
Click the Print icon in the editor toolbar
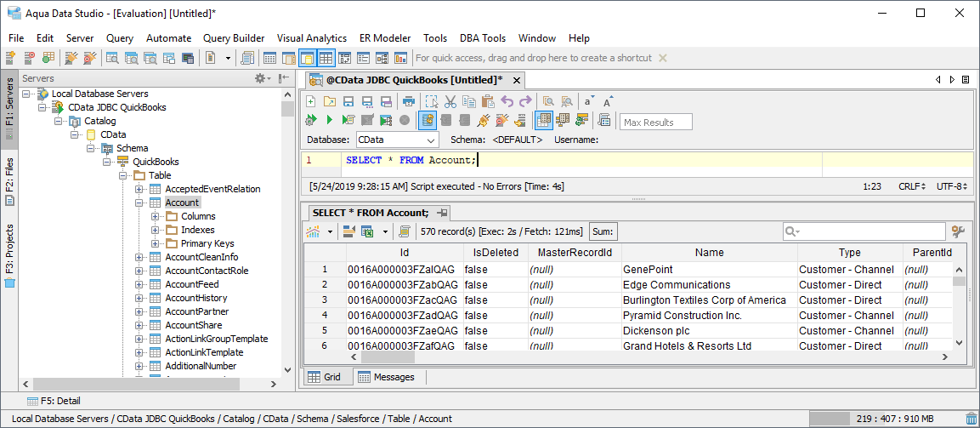(x=409, y=101)
